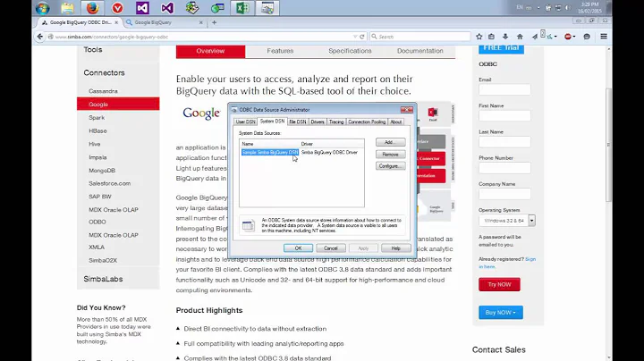Click the Remove button
Screen dimensions: 644x361
point(390,155)
